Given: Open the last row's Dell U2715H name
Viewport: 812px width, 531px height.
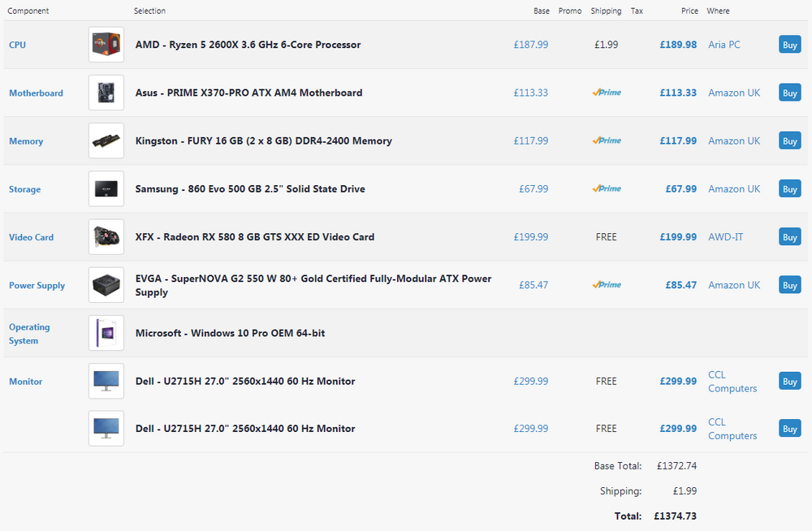Looking at the screenshot, I should [245, 429].
